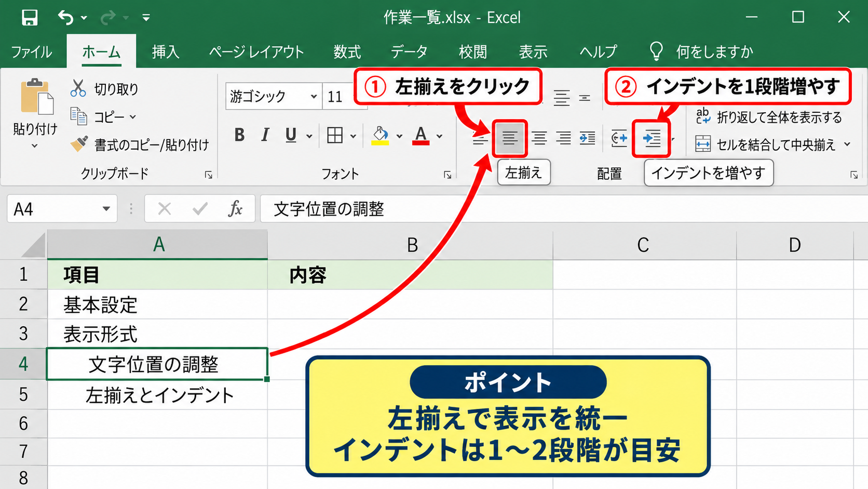Click the 切り取り button label
The height and width of the screenshot is (489, 868).
(116, 89)
